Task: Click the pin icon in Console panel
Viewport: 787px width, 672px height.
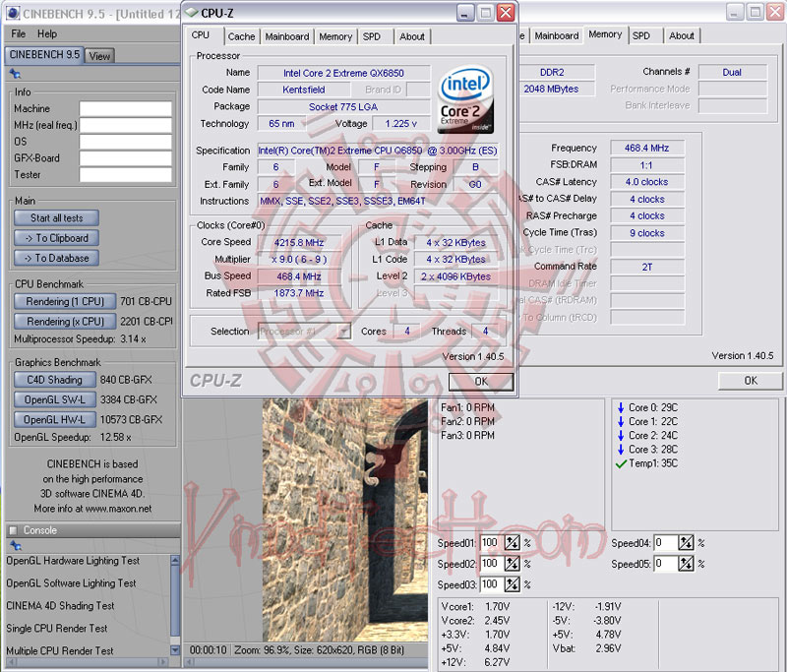Action: point(15,545)
